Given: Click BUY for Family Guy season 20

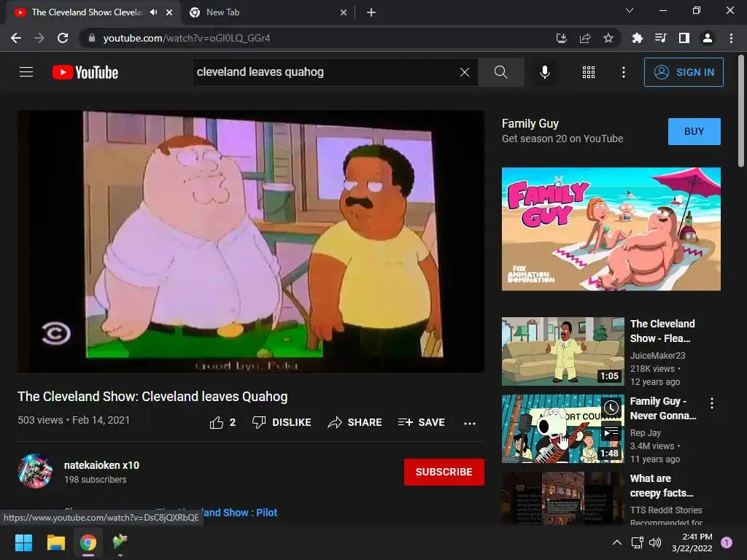Looking at the screenshot, I should tap(694, 131).
